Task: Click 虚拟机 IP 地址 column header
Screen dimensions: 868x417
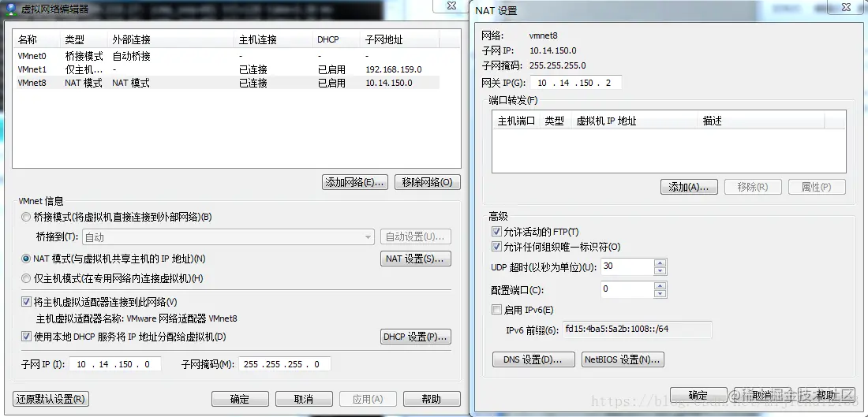Action: 634,121
